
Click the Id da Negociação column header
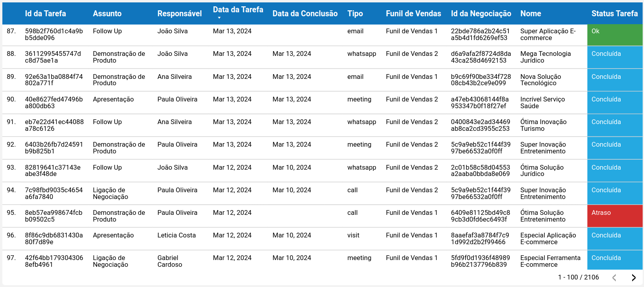point(481,13)
